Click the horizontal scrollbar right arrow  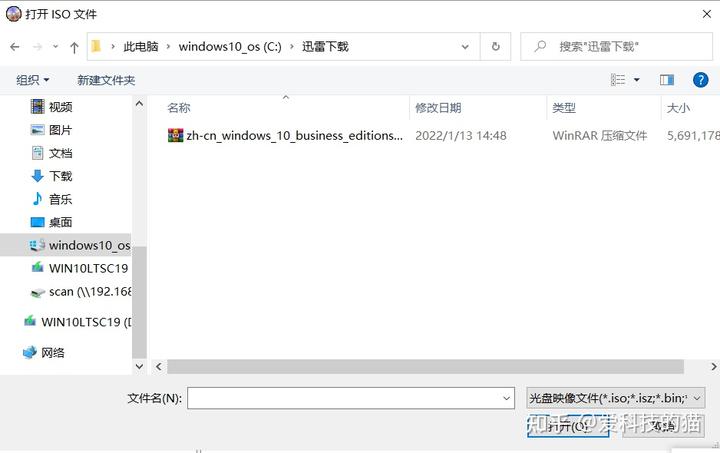[x=714, y=367]
